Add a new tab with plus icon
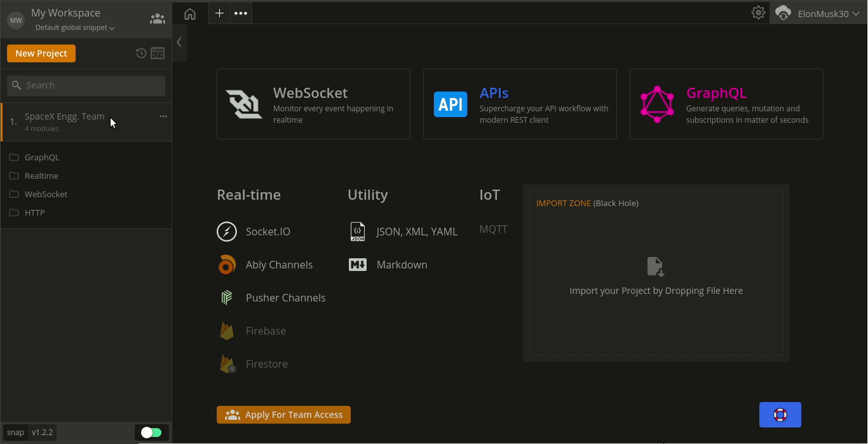The image size is (868, 444). (219, 13)
